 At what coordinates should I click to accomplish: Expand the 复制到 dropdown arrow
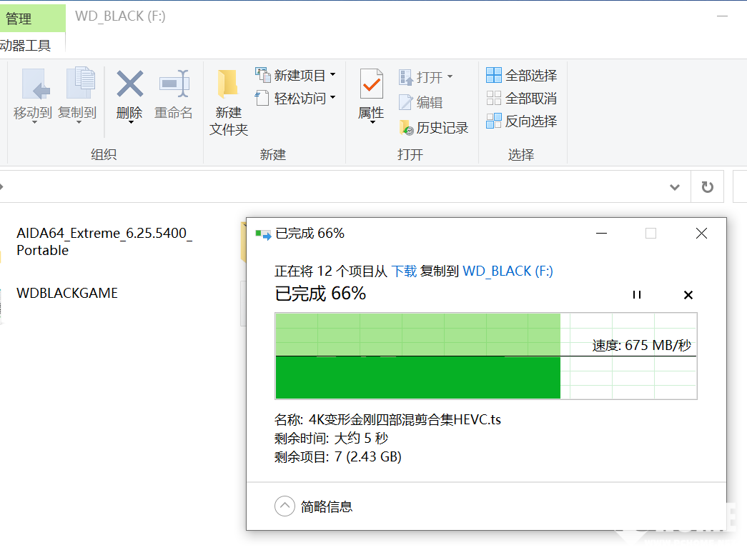79,122
